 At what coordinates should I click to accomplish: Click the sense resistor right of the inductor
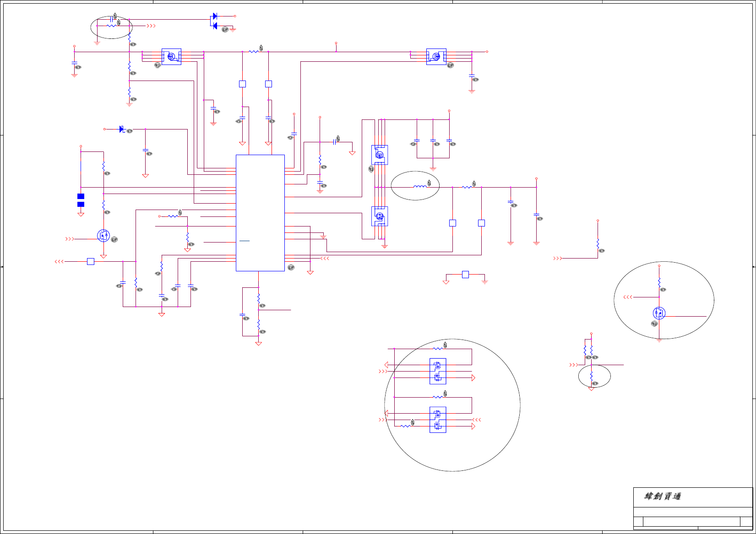tap(467, 187)
